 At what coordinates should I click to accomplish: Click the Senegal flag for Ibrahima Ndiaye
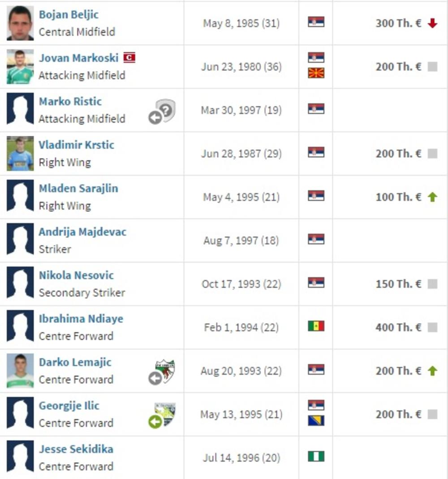tap(316, 326)
